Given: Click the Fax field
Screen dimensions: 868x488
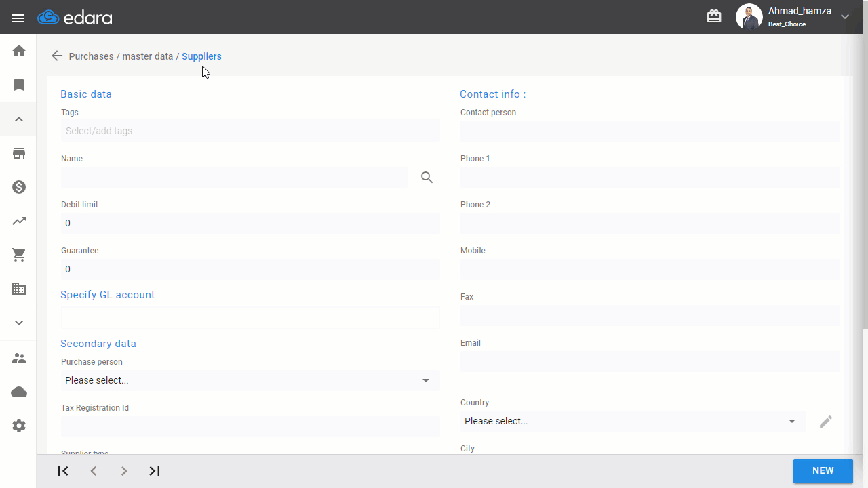Looking at the screenshot, I should (650, 315).
